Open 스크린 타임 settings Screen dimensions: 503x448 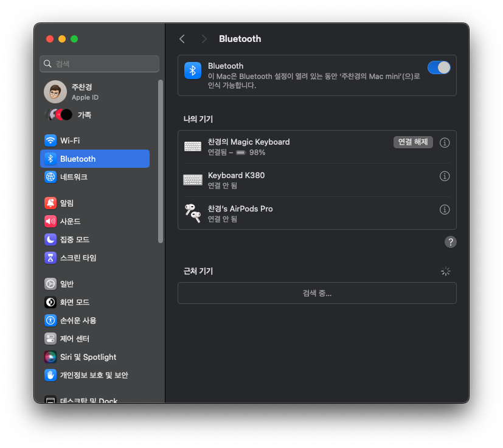tap(95, 258)
